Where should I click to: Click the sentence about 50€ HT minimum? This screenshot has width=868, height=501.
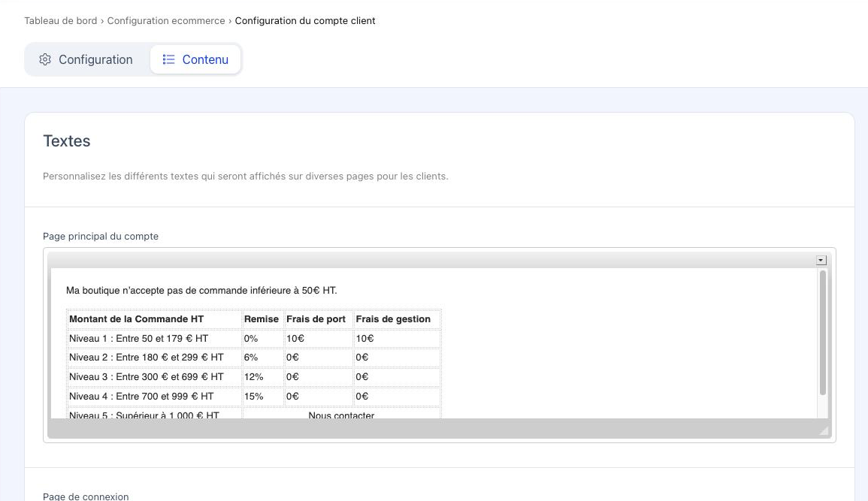pos(201,291)
